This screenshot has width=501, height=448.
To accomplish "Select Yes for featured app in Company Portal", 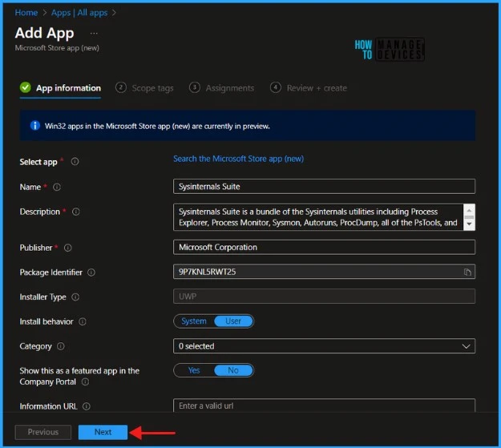I will (x=194, y=370).
